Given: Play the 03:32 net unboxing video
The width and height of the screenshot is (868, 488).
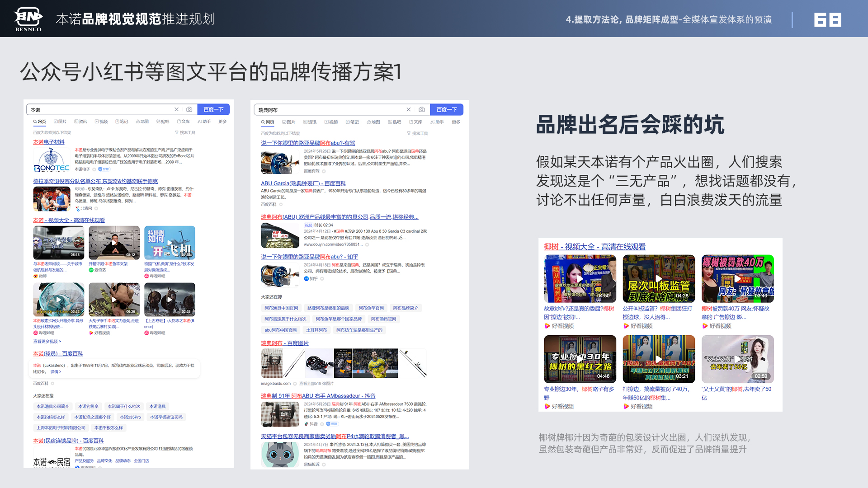Looking at the screenshot, I should pyautogui.click(x=59, y=300).
